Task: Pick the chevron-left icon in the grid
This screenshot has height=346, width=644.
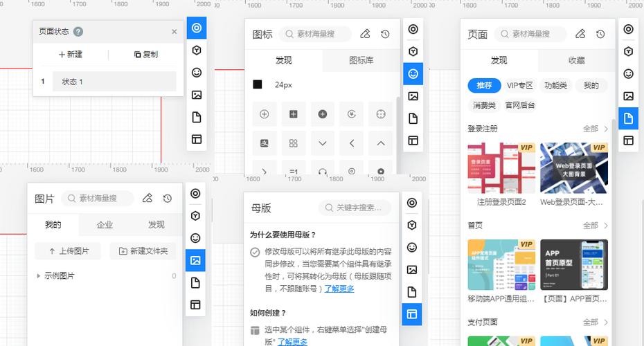Action: tap(352, 143)
